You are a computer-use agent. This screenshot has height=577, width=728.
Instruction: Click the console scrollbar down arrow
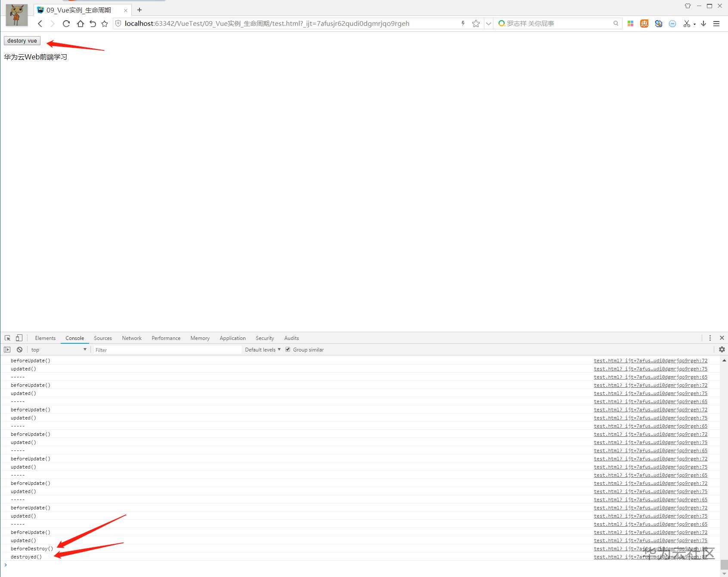click(724, 574)
